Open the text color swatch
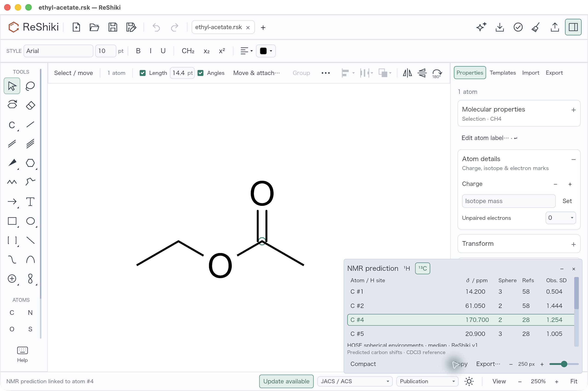This screenshot has width=588, height=391. click(x=266, y=51)
